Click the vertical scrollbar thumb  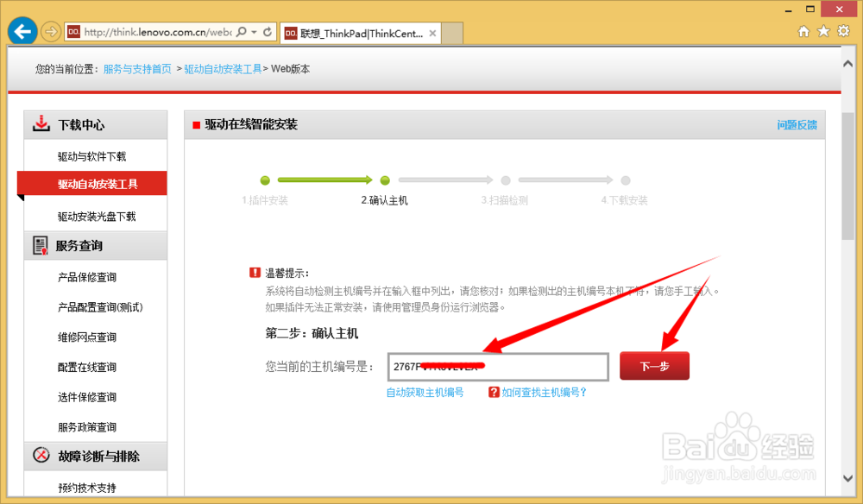tap(848, 176)
